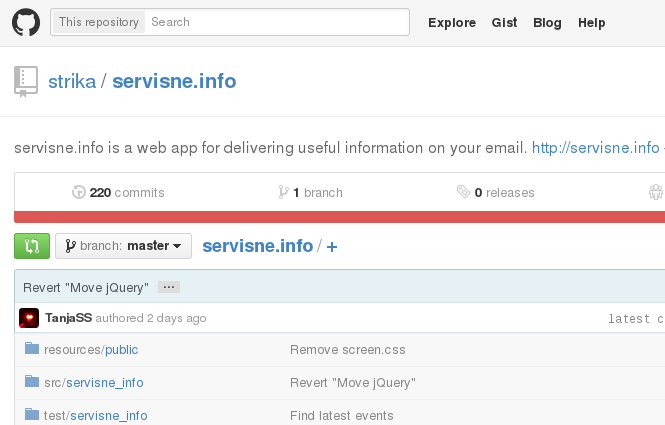Click the branch icon next to 1 branch
The width and height of the screenshot is (665, 425).
283,192
